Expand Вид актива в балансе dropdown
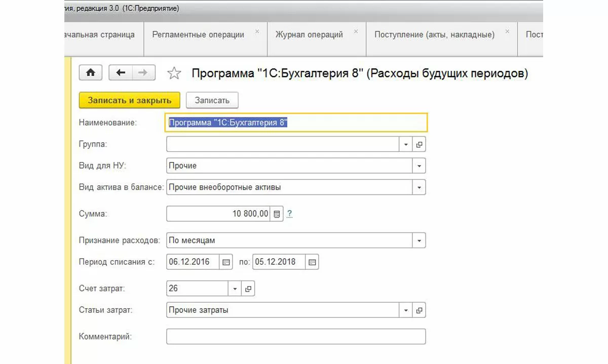This screenshot has width=608, height=364. [419, 187]
